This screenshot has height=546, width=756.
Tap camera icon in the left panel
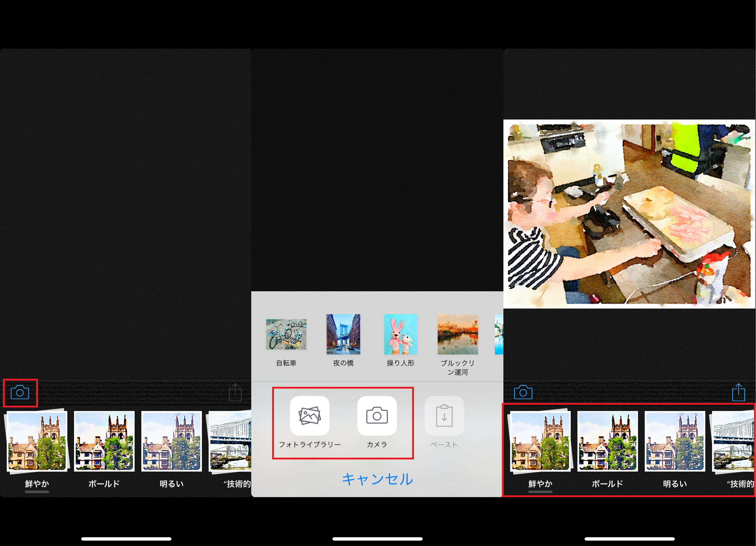click(x=20, y=392)
